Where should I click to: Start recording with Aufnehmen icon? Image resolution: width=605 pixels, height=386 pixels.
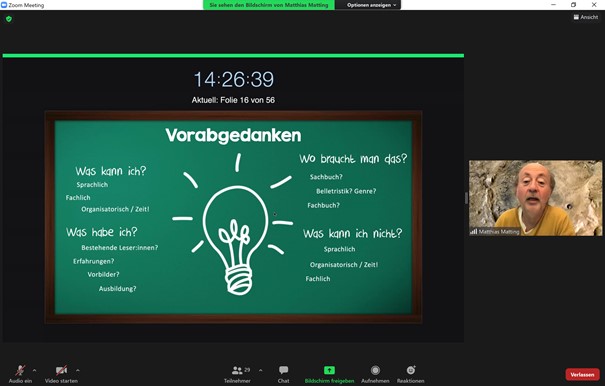coord(375,371)
